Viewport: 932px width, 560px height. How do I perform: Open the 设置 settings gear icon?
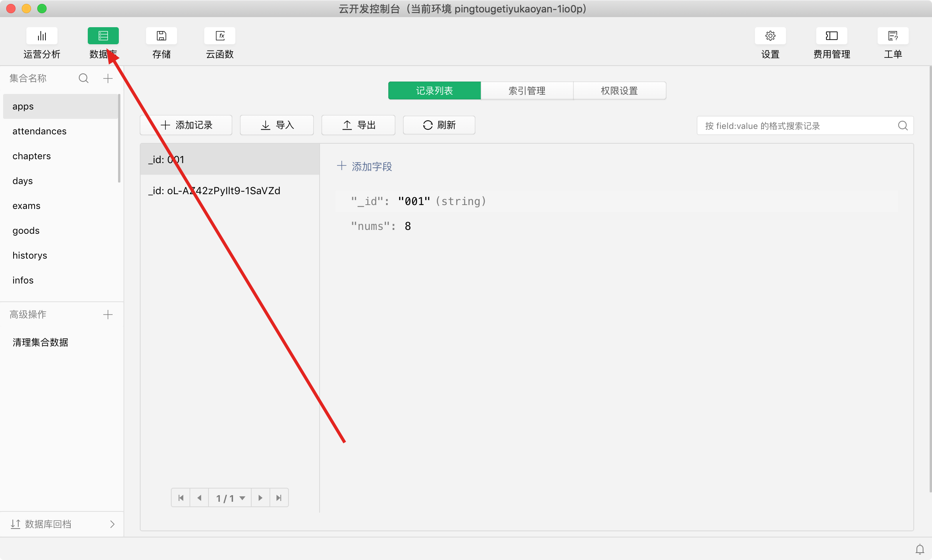[770, 36]
